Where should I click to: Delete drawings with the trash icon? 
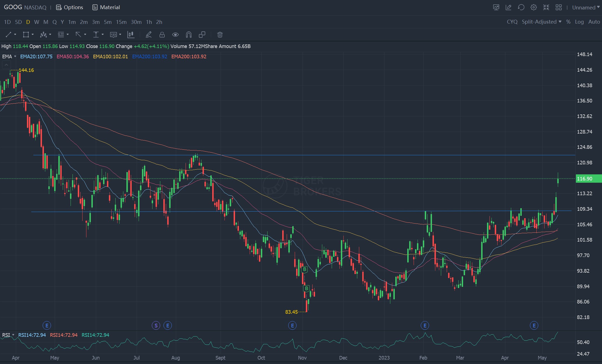pos(220,35)
